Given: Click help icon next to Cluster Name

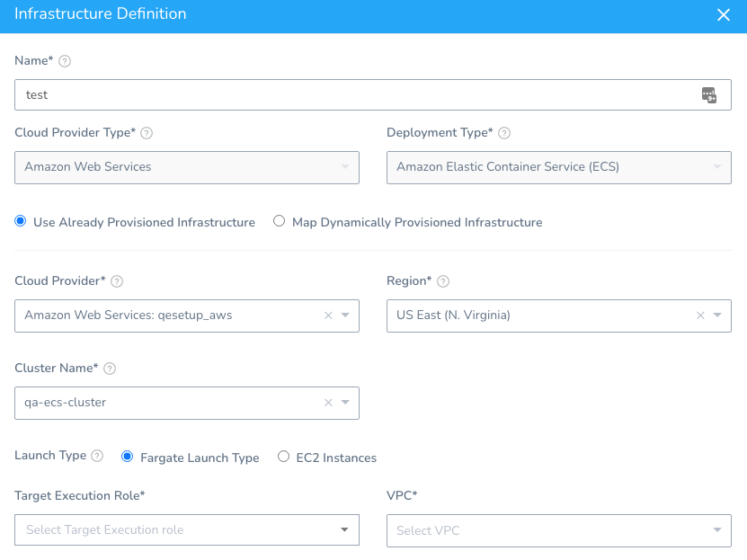Looking at the screenshot, I should click(110, 369).
